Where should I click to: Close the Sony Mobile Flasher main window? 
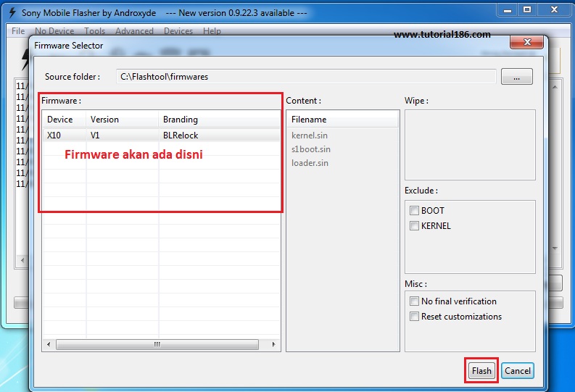click(554, 10)
